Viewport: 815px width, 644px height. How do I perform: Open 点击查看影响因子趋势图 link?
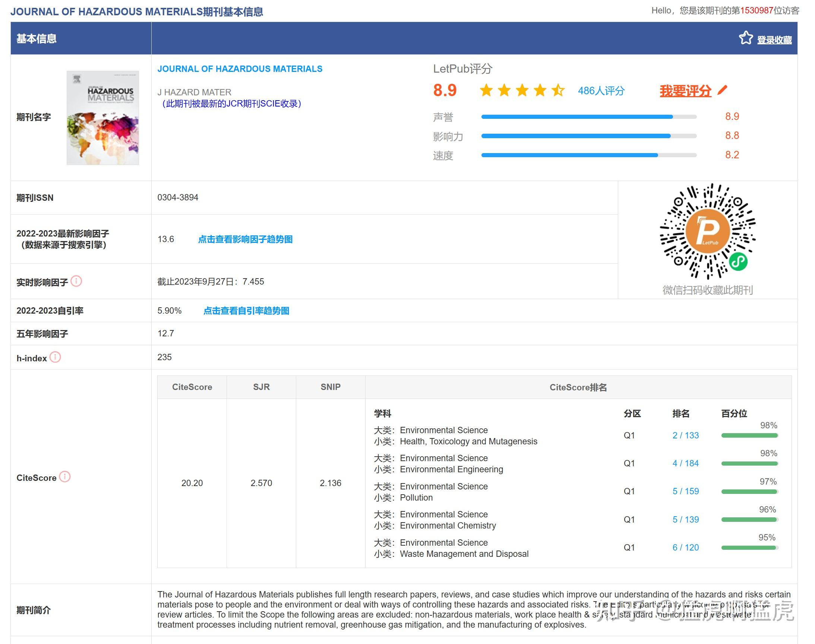[x=245, y=239]
